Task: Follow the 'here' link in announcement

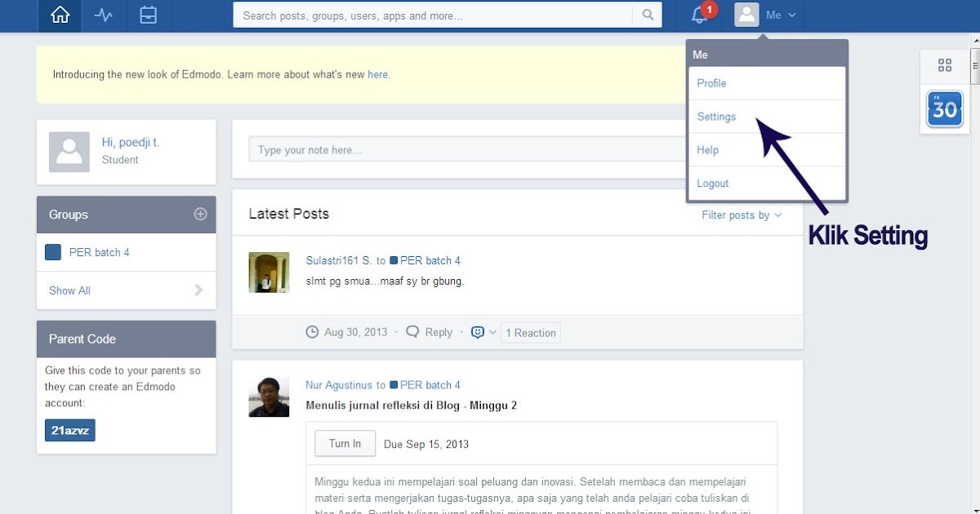Action: 377,74
